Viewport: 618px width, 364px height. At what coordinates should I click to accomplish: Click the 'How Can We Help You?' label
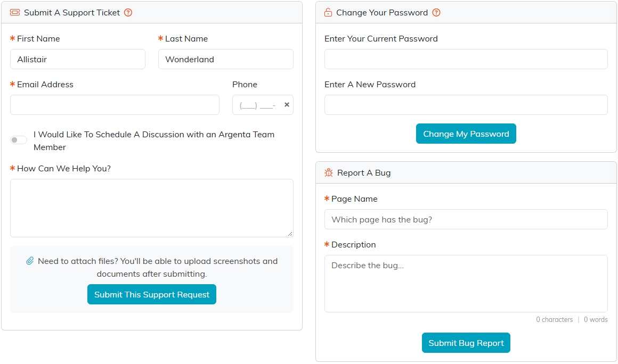[64, 168]
